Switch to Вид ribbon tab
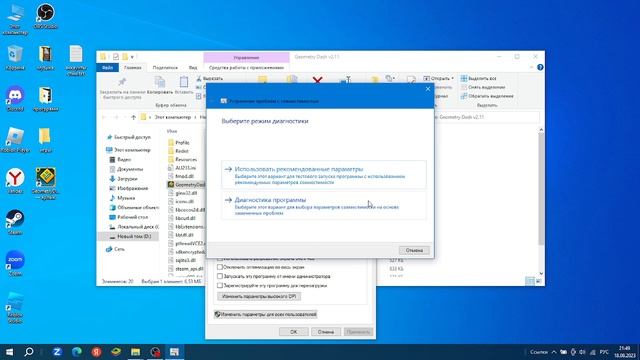This screenshot has height=360, width=640. coord(193,68)
